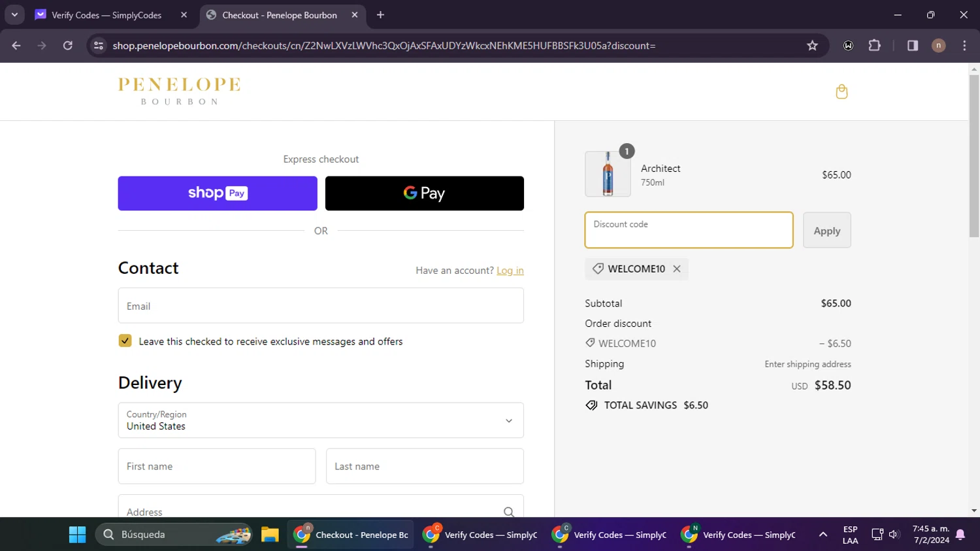The width and height of the screenshot is (980, 551).
Task: Click the page vertical scrollbar
Action: point(974,156)
